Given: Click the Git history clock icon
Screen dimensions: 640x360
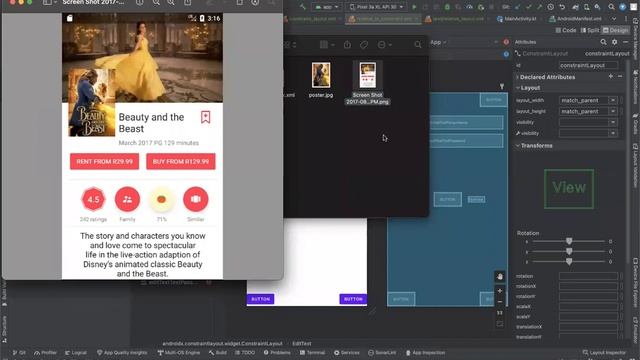Looking at the screenshot, I should tap(551, 7).
